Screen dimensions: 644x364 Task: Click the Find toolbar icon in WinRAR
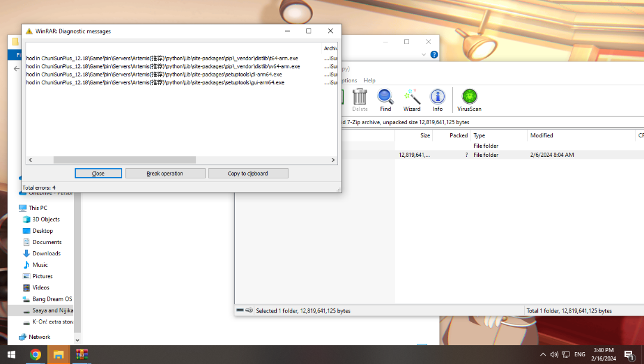pyautogui.click(x=385, y=100)
